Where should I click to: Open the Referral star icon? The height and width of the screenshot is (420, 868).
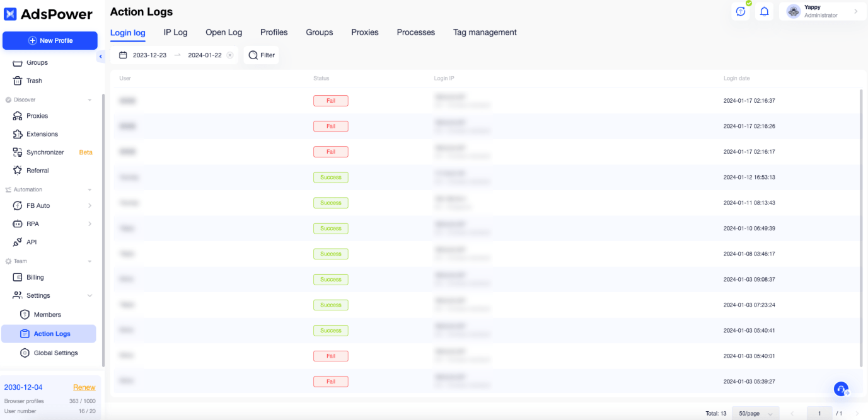[x=18, y=171]
